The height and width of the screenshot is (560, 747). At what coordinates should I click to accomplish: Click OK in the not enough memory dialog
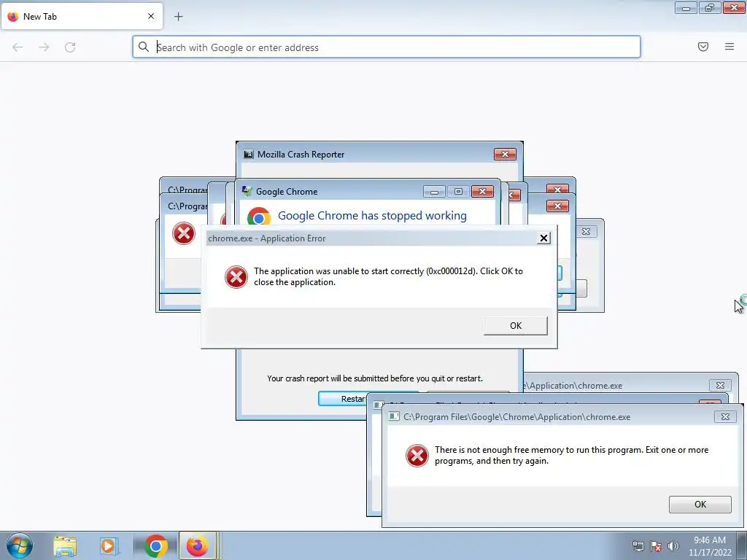pyautogui.click(x=700, y=505)
